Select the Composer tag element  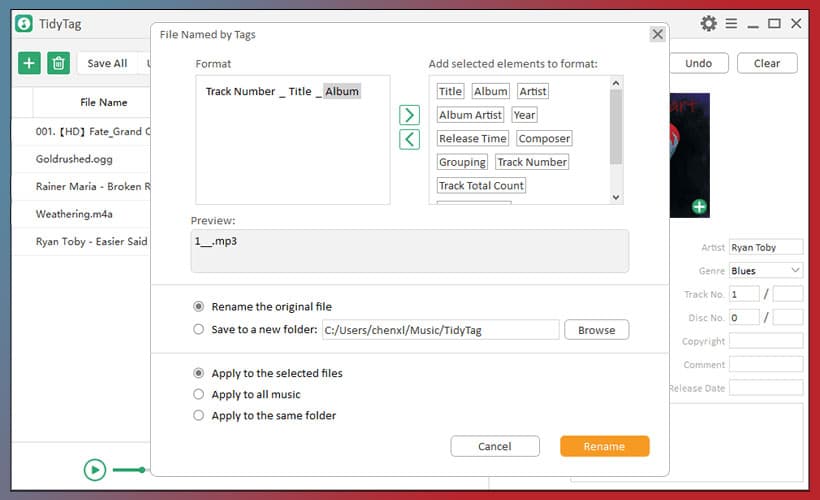click(544, 139)
